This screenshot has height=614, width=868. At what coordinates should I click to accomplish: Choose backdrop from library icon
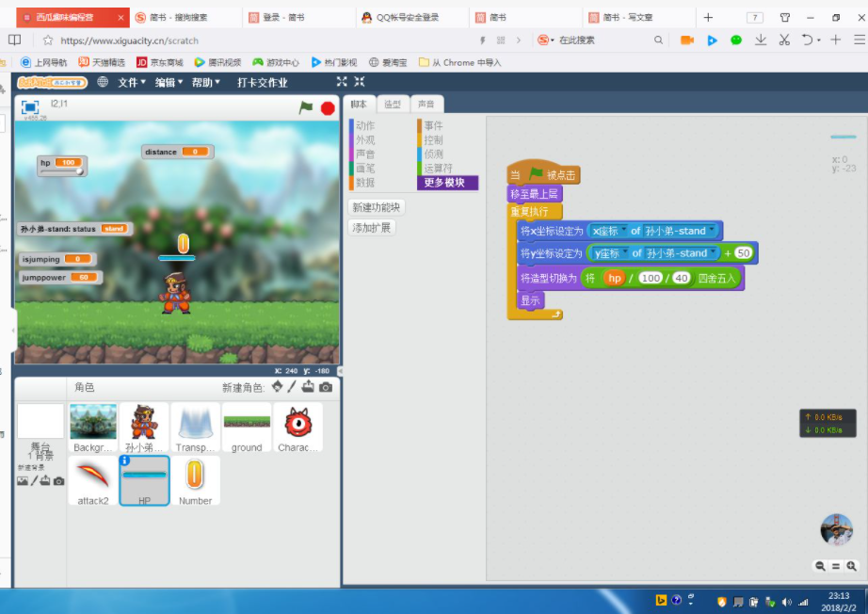pyautogui.click(x=23, y=480)
